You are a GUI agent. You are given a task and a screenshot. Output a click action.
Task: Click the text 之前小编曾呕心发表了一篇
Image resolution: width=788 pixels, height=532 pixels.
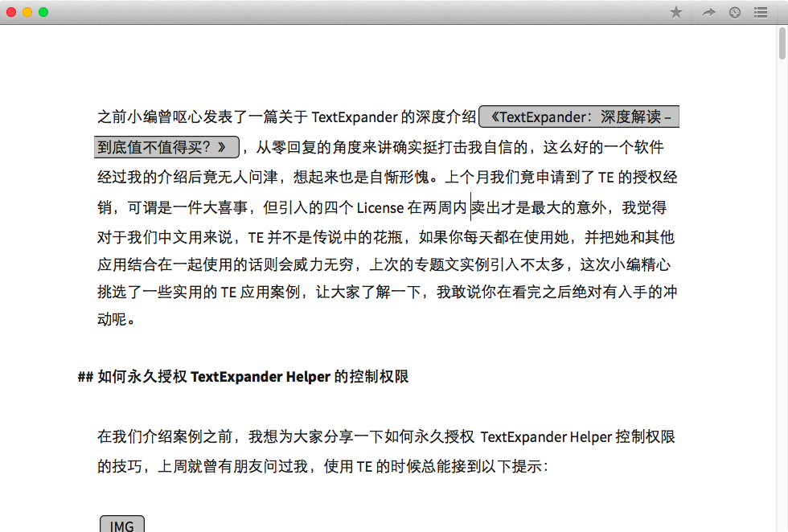click(x=187, y=117)
